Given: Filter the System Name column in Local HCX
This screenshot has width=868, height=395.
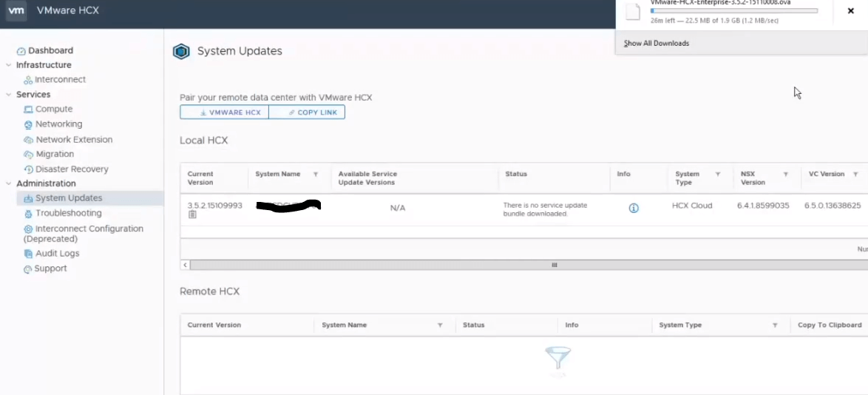Looking at the screenshot, I should 316,175.
